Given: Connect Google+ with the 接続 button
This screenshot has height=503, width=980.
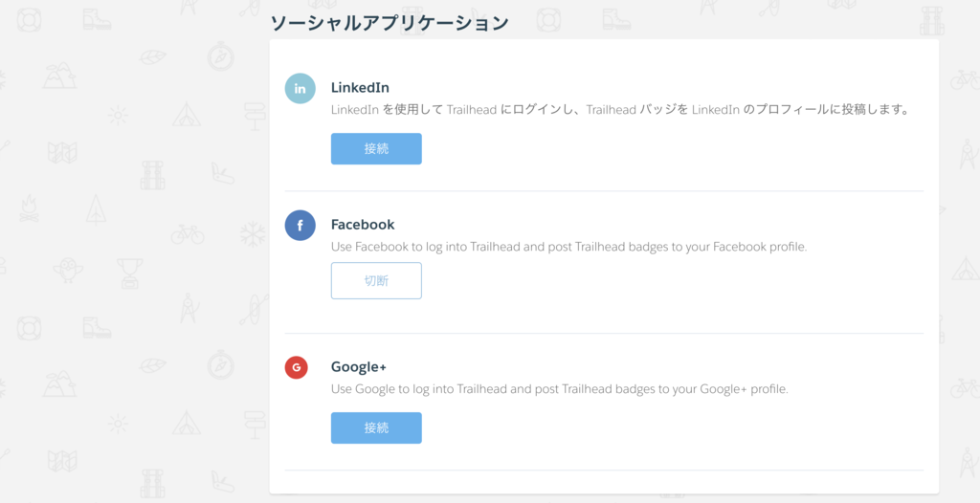Looking at the screenshot, I should pyautogui.click(x=376, y=428).
